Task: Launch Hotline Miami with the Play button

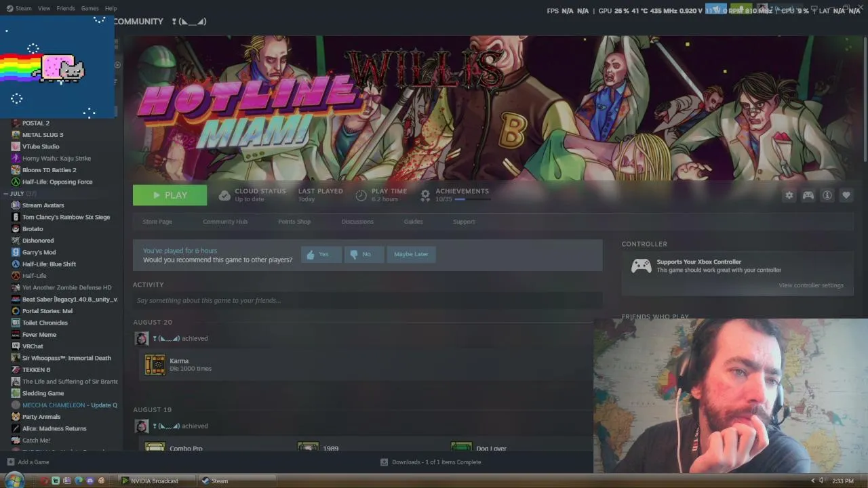Action: click(170, 195)
